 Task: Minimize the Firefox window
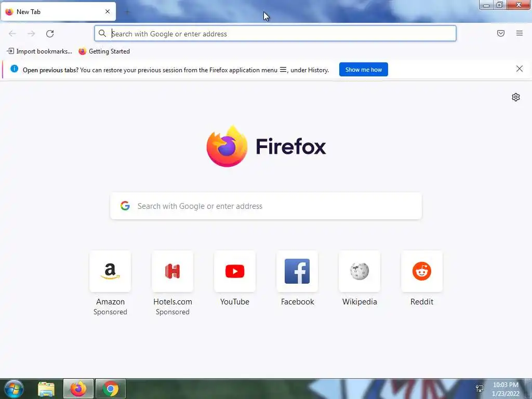[x=486, y=5]
